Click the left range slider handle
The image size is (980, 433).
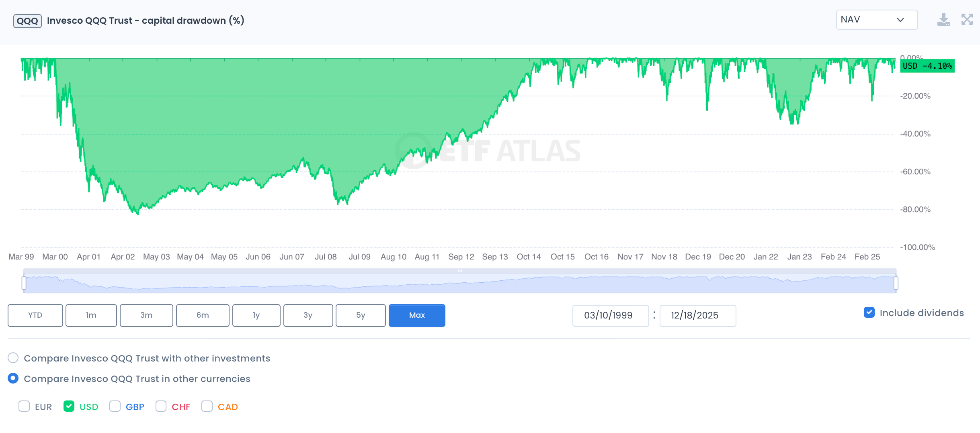tap(24, 283)
